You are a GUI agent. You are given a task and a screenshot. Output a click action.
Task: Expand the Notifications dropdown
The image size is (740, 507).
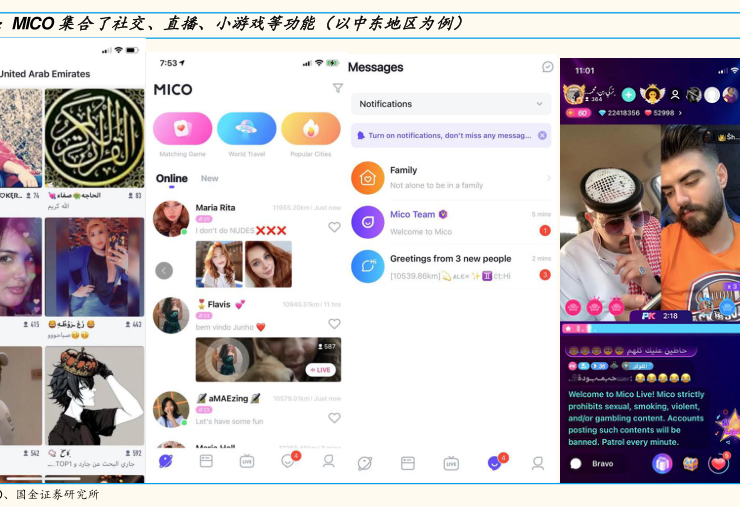(540, 104)
